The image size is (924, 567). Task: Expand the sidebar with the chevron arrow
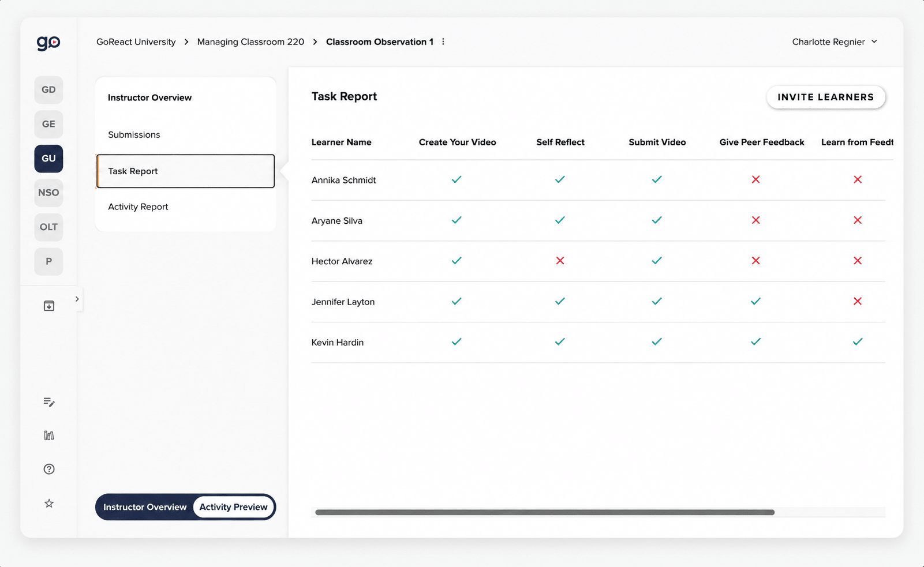[x=77, y=299]
